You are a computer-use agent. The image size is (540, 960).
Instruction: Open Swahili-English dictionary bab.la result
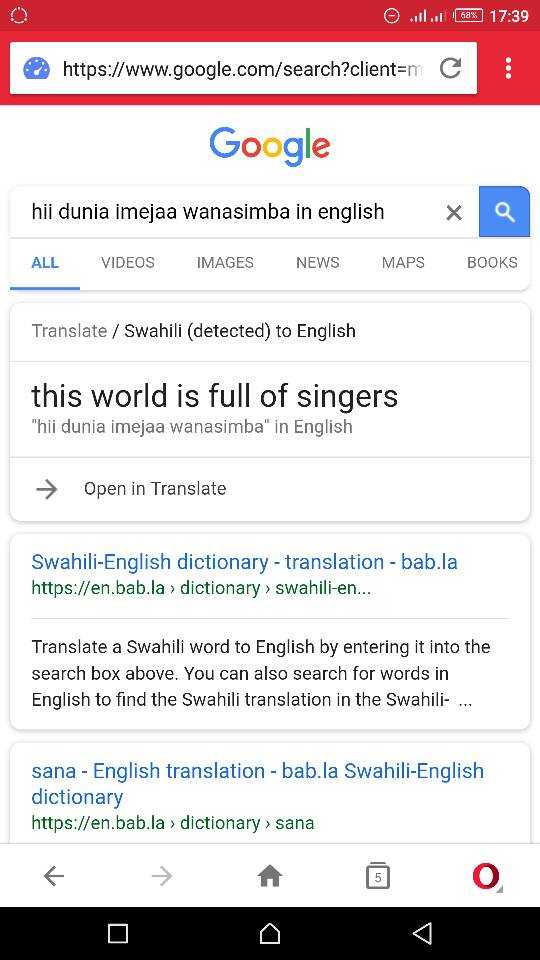[x=244, y=562]
